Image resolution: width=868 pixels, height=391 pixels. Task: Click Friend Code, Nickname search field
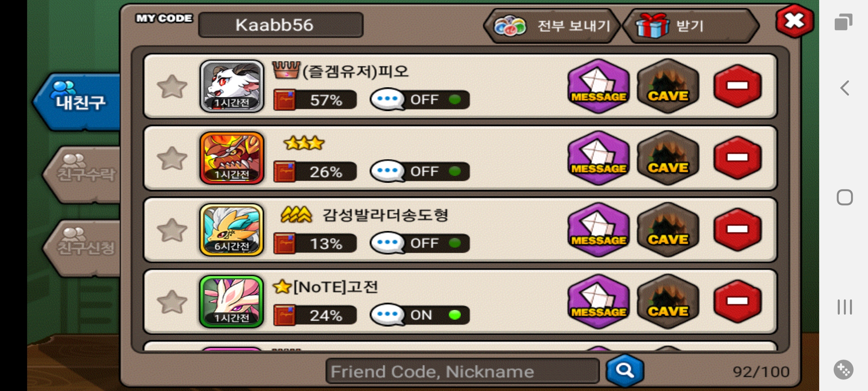click(x=463, y=371)
